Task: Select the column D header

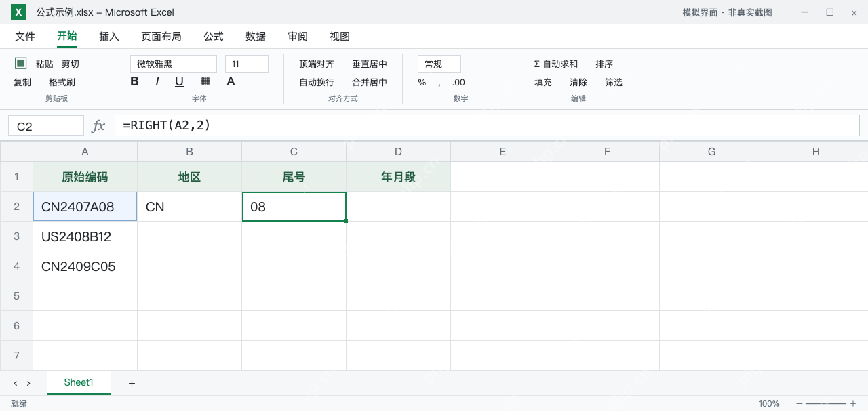Action: click(x=398, y=152)
